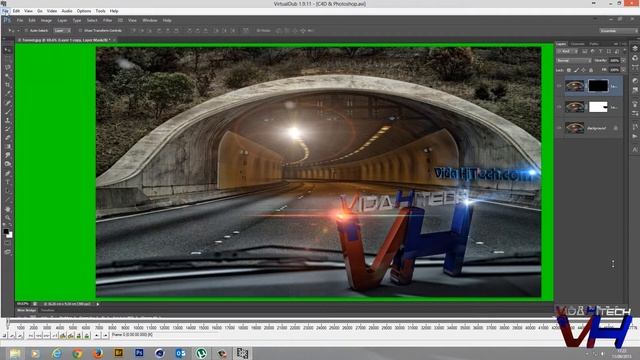This screenshot has height=360, width=640.
Task: Set VirtualDub mark-in selection start
Action: pos(97,336)
